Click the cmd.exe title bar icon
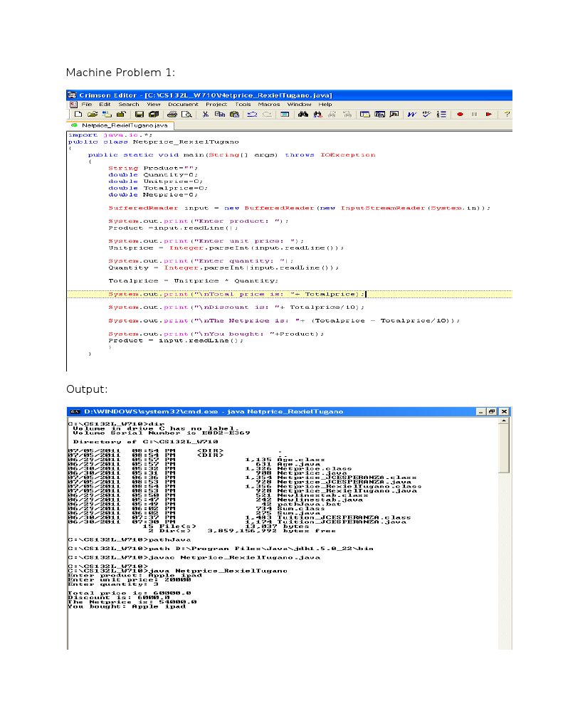563x728 pixels. pos(74,412)
